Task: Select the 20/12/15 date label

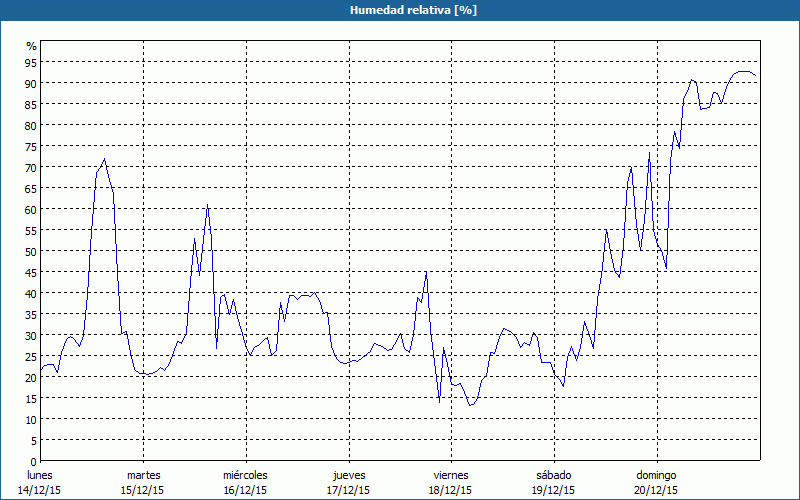Action: click(x=656, y=490)
